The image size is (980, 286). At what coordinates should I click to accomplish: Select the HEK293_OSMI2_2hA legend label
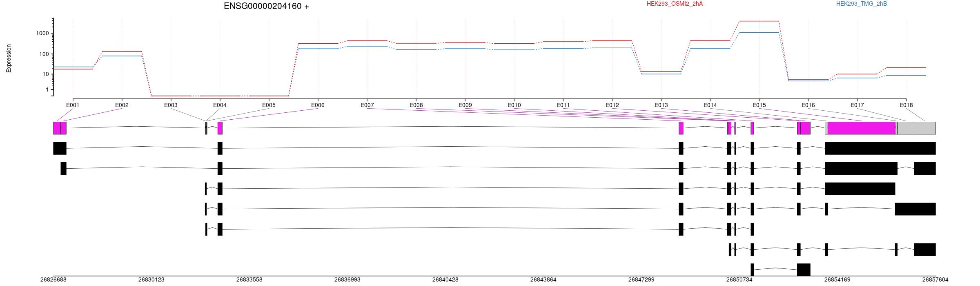tap(675, 4)
